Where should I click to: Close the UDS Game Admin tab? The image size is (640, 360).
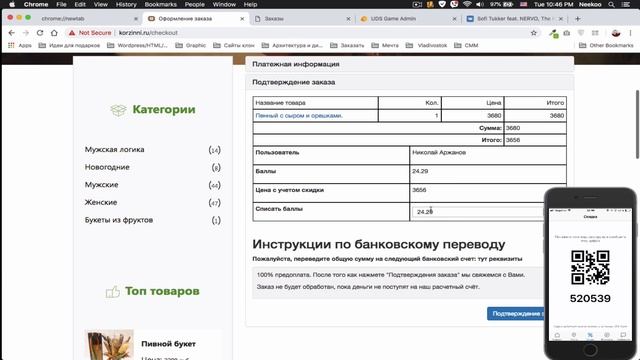pyautogui.click(x=454, y=19)
